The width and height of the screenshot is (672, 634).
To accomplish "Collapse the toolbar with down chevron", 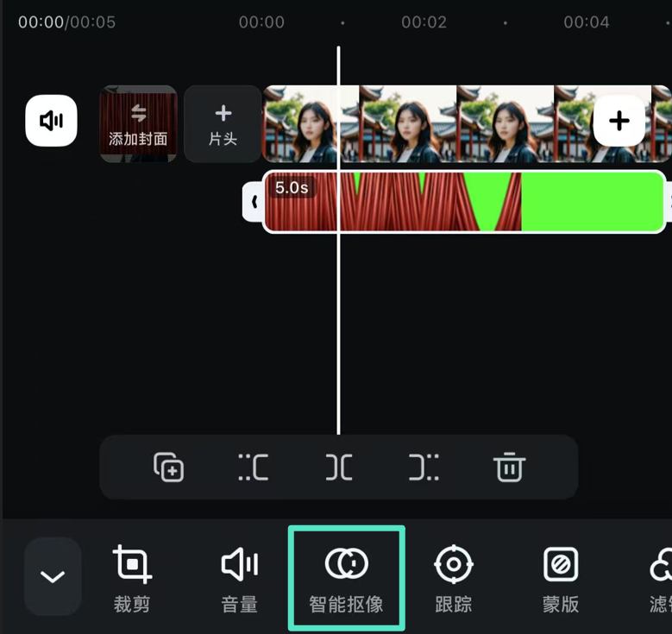I will [x=53, y=576].
